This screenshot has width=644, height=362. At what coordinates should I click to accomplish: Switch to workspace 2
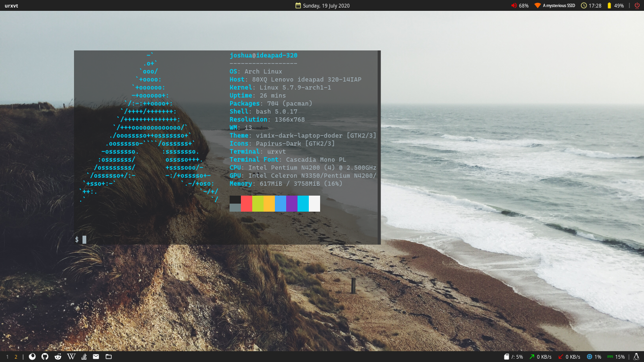16,357
